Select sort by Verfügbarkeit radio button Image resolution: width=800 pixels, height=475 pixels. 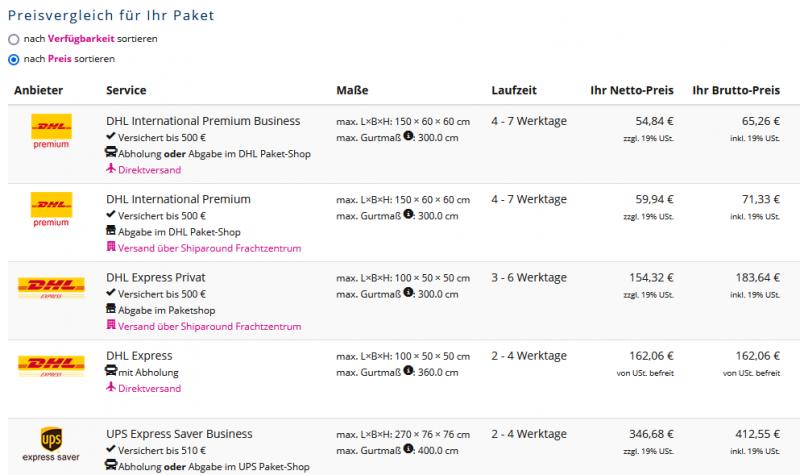click(x=13, y=39)
